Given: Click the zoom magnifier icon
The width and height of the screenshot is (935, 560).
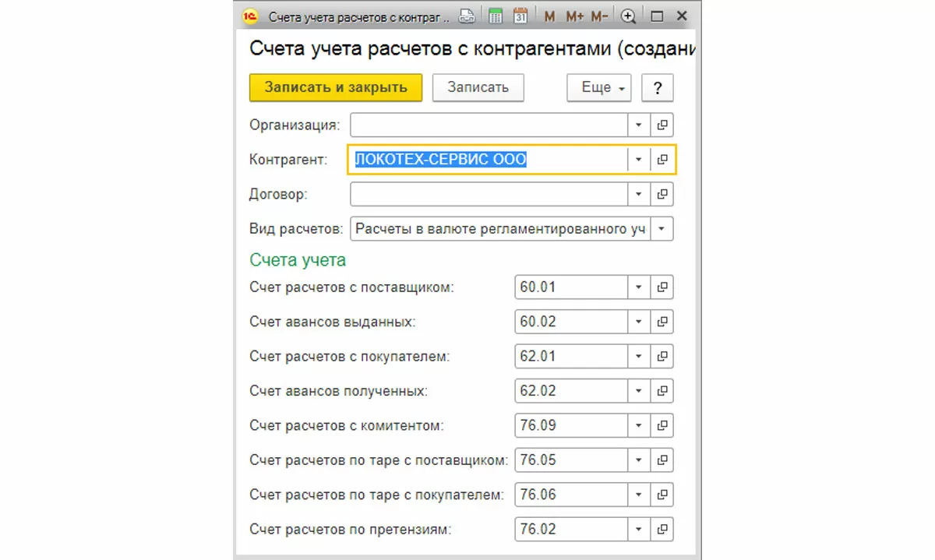Looking at the screenshot, I should [628, 16].
